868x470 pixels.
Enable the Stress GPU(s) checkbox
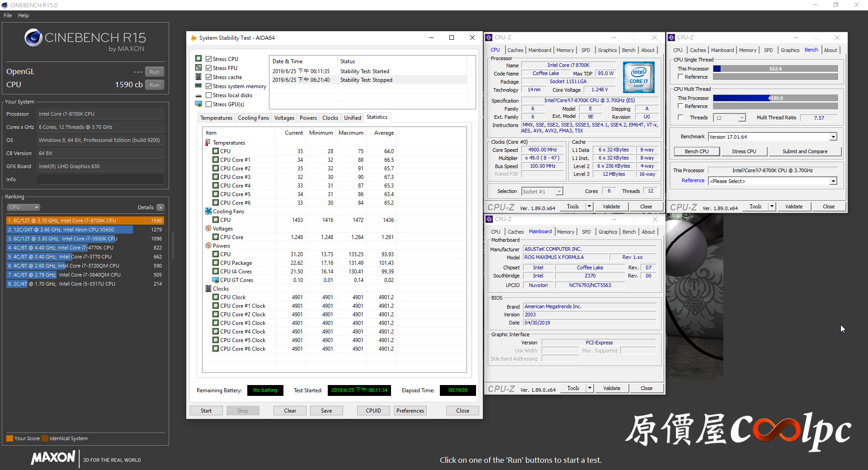pos(209,104)
